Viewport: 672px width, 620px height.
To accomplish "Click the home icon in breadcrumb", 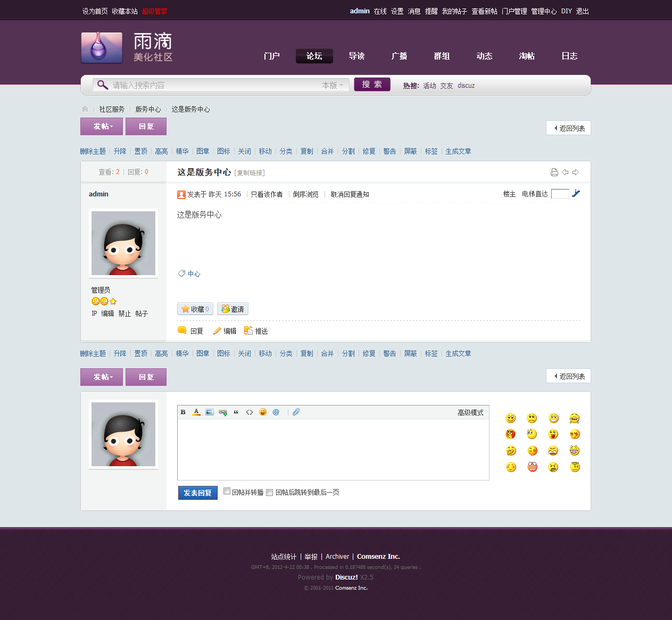I will coord(85,109).
